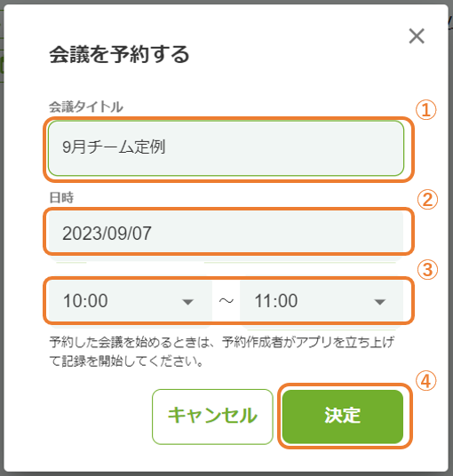Click the circled number 3 annotation
Image resolution: width=453 pixels, height=476 pixels.
click(x=427, y=270)
